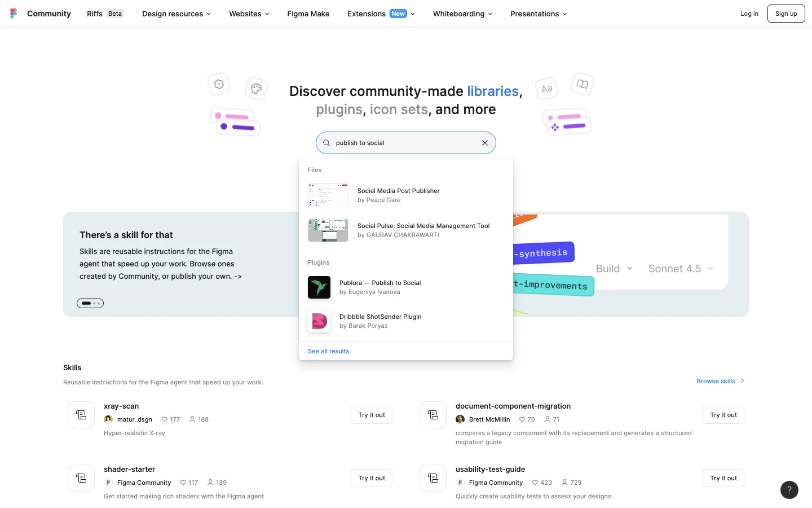
Task: Click heart likes icon on shader-starter
Action: click(183, 483)
